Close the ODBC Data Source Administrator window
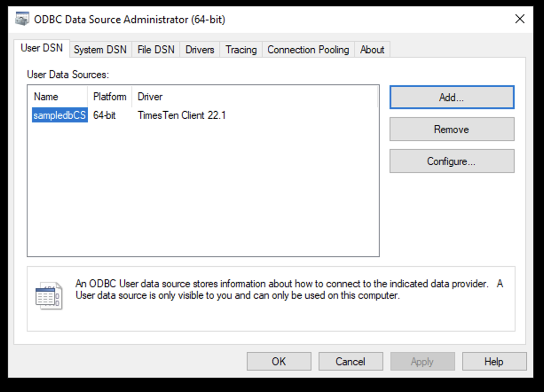The image size is (544, 392). (520, 19)
